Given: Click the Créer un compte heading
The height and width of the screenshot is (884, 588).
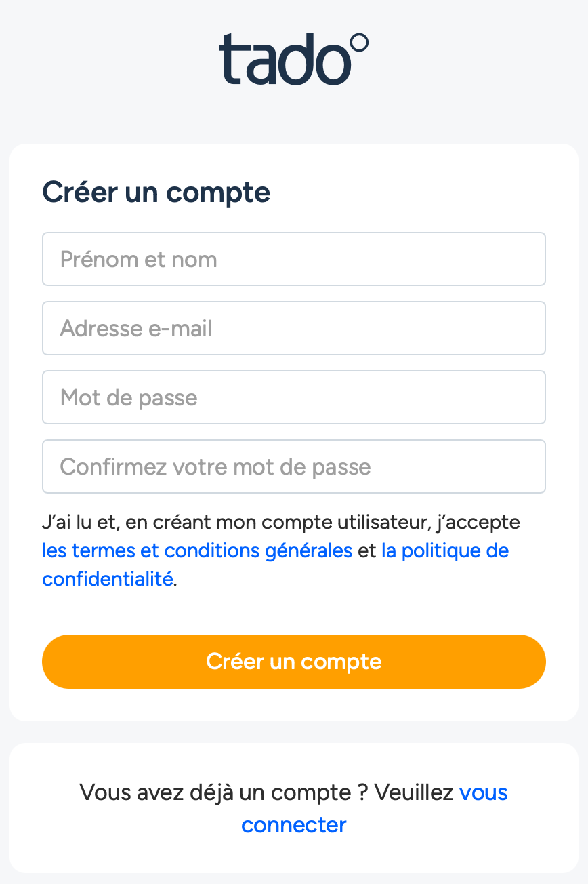Looking at the screenshot, I should click(156, 193).
